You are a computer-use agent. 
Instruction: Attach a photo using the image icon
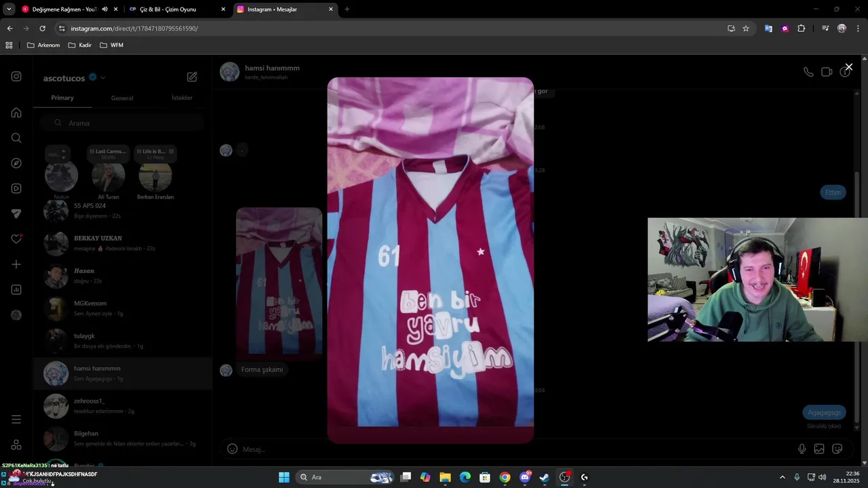819,449
